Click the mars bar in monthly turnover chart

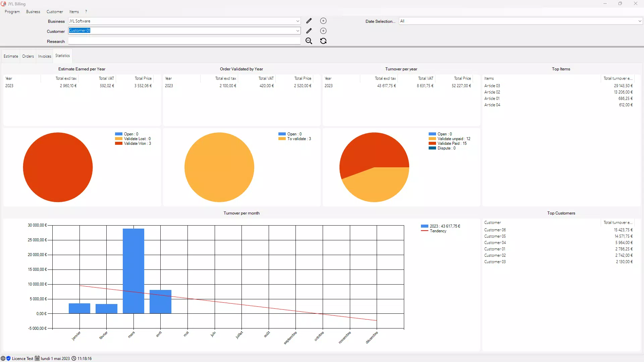point(133,271)
